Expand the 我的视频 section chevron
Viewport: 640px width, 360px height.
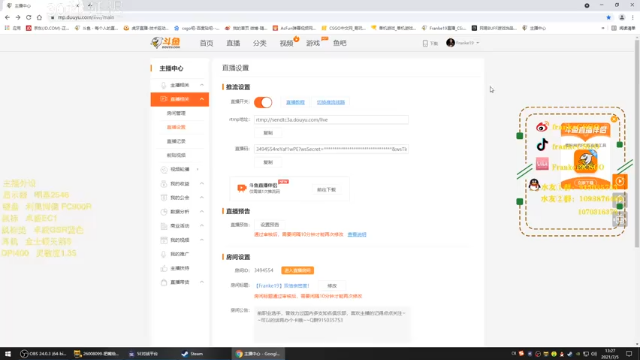[x=202, y=240]
